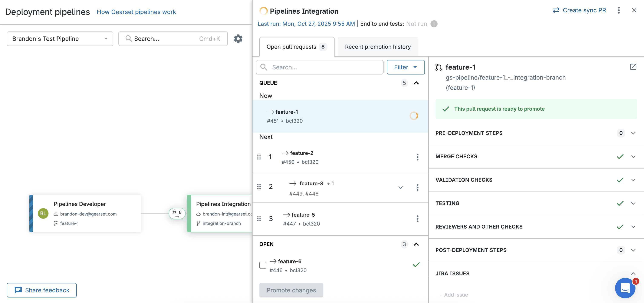Expand the VALIDATION CHECKS section
The image size is (644, 303).
pyautogui.click(x=633, y=180)
